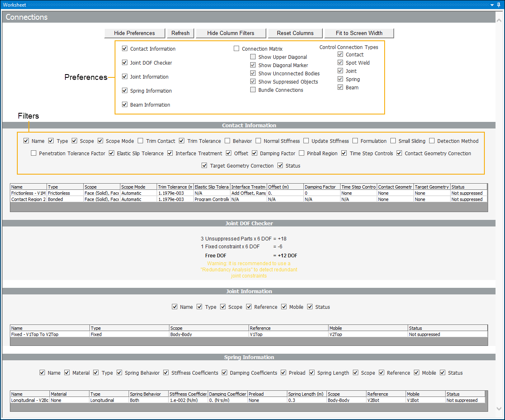Sort by Scope Mode column header
Viewport: 505px width, 420px height.
pos(138,187)
